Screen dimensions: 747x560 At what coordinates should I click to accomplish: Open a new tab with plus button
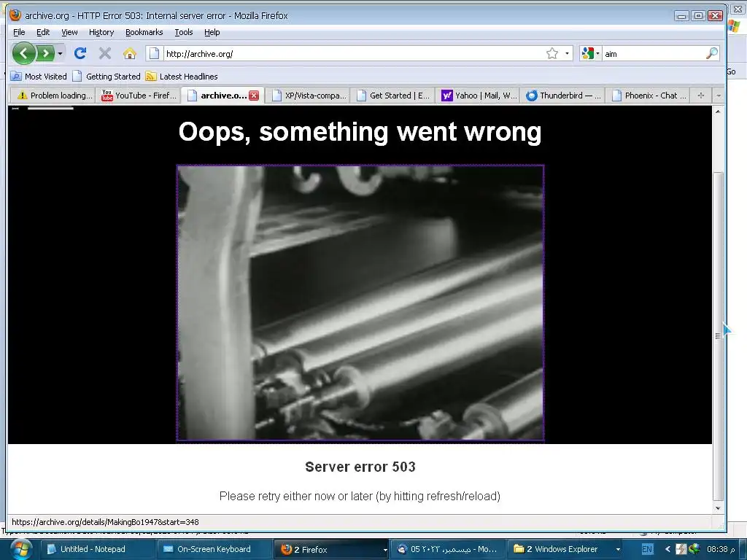(x=701, y=96)
